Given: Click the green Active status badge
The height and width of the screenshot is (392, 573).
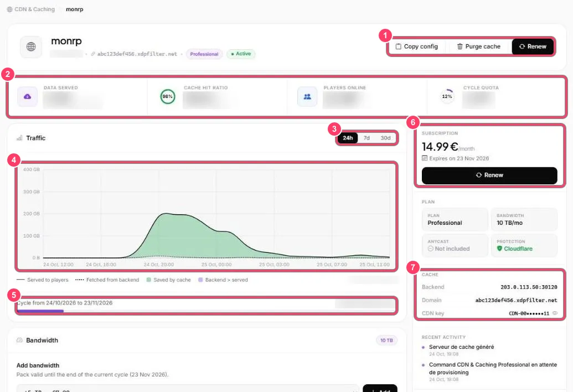Looking at the screenshot, I should click(x=241, y=54).
